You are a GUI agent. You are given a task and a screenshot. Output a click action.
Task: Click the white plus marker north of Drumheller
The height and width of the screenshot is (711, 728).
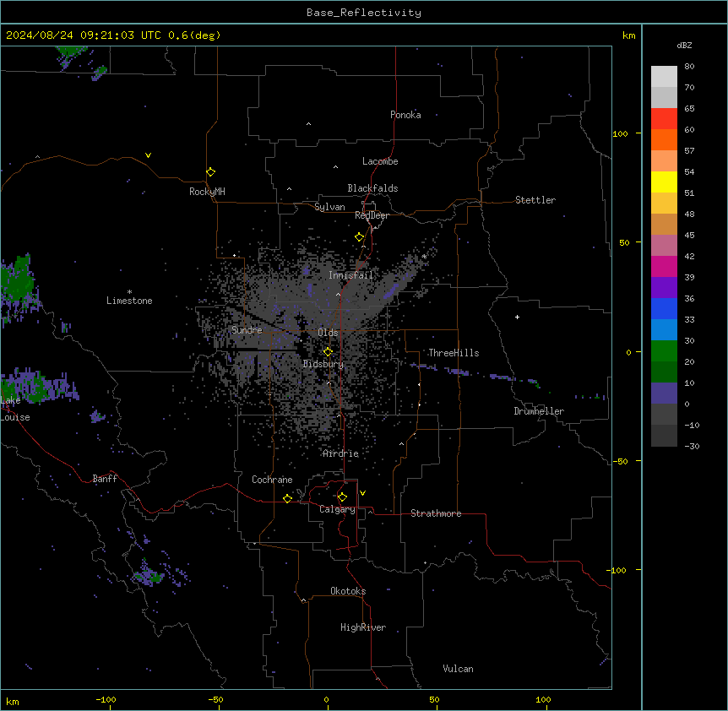click(517, 317)
